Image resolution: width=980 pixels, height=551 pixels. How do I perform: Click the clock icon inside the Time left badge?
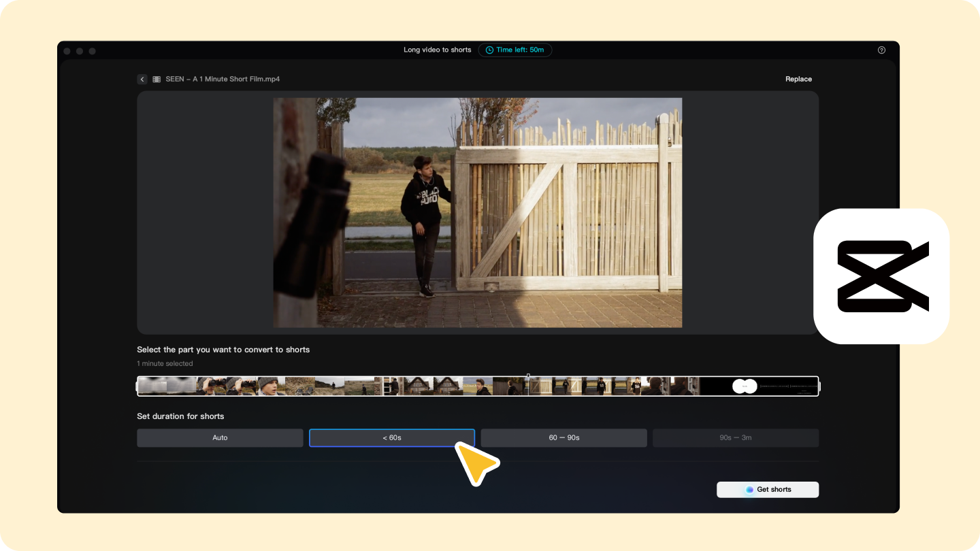(x=489, y=50)
